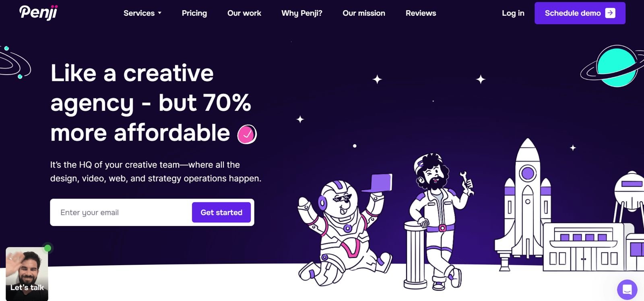This screenshot has width=644, height=301.
Task: Click the Schedule demo button
Action: point(580,13)
